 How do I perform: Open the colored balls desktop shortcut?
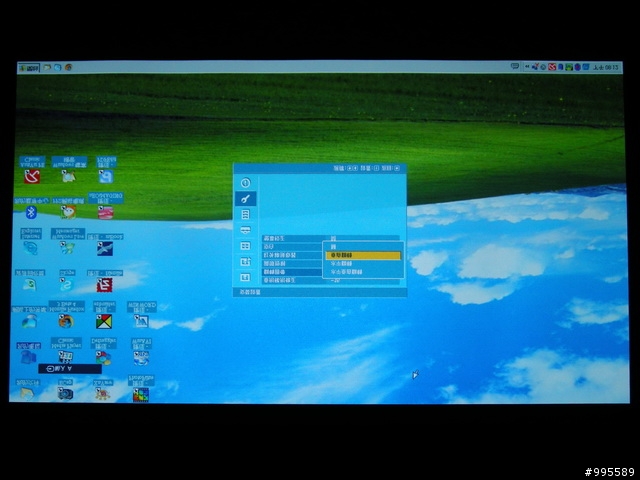[x=104, y=358]
